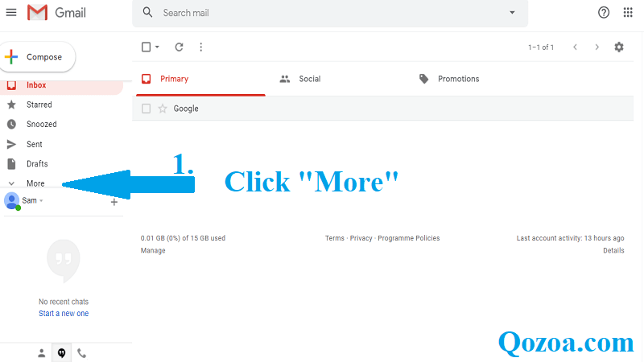Star the Google email
644x362 pixels.
pyautogui.click(x=163, y=109)
